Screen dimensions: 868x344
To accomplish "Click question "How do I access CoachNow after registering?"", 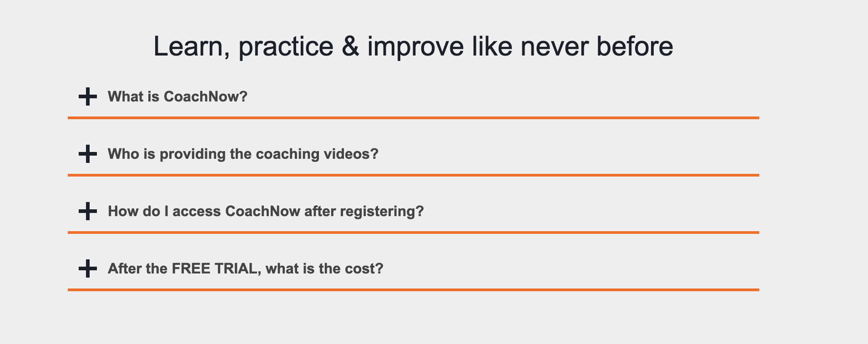I will coord(265,211).
